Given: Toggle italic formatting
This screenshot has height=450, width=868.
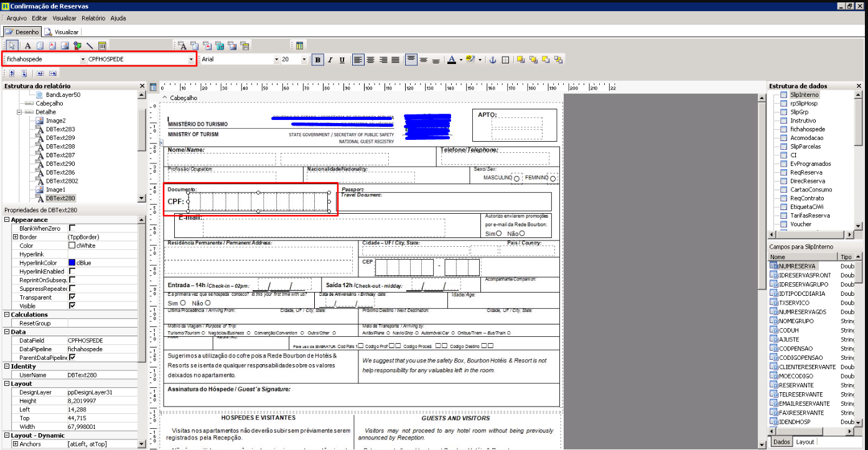Looking at the screenshot, I should point(330,60).
